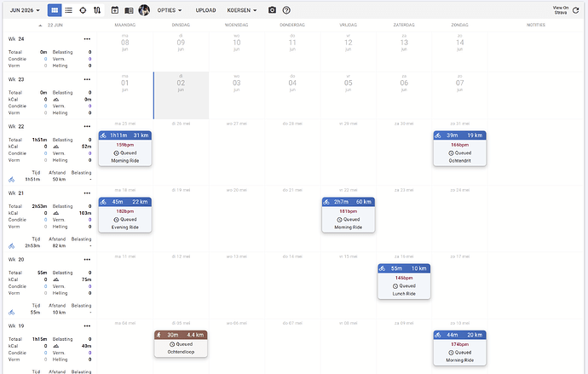Open the compare activities icon
The image size is (588, 374).
coord(97,10)
